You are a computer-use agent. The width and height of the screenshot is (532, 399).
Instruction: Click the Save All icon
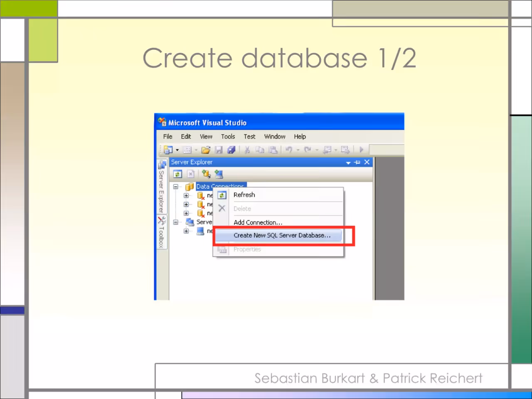click(232, 150)
